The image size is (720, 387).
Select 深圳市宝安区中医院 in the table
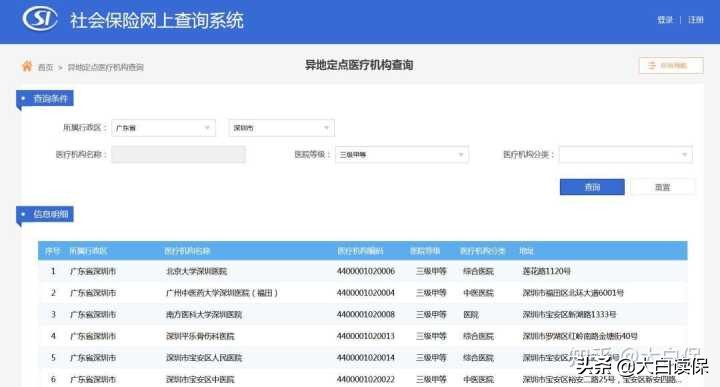200,379
